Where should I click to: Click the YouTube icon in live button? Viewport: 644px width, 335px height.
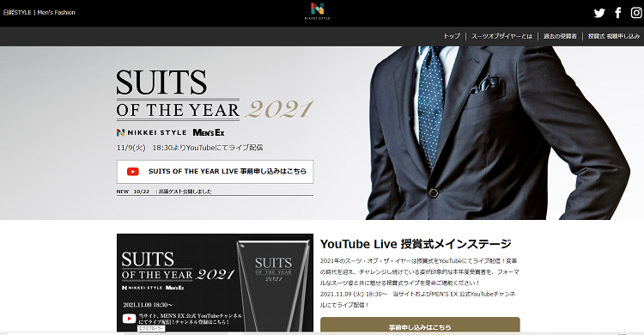coord(132,172)
